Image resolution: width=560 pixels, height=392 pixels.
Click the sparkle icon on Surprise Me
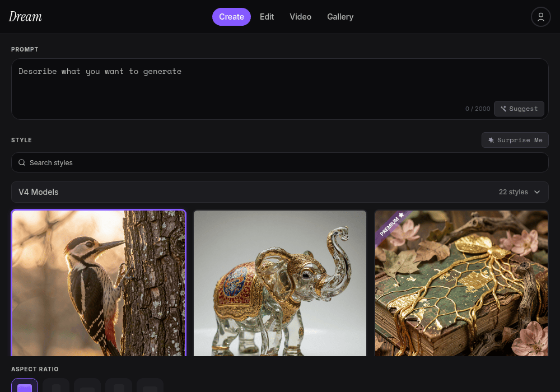(491, 140)
